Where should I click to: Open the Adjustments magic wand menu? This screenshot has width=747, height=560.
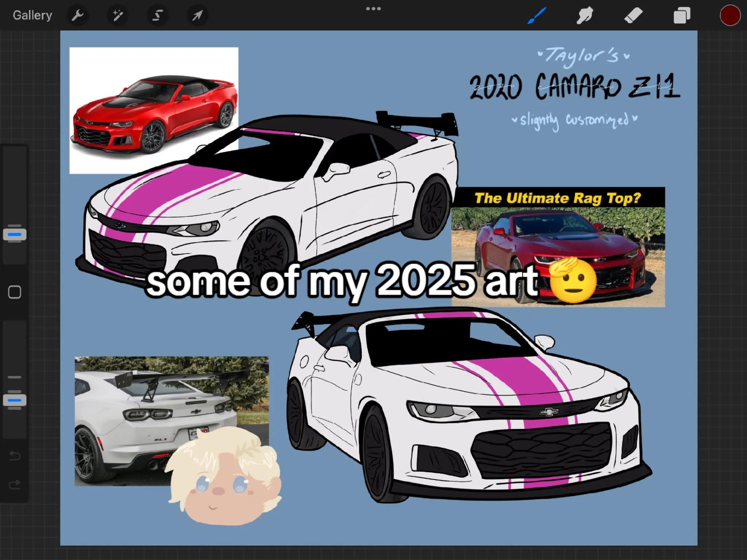(117, 15)
